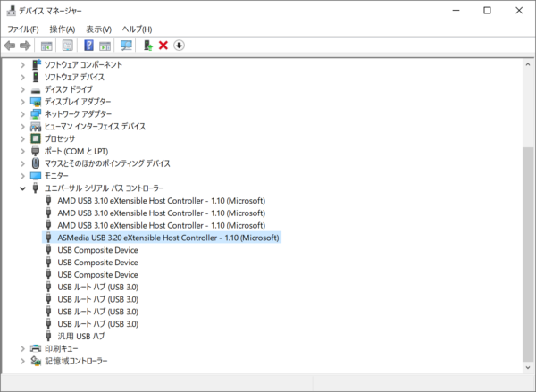The height and width of the screenshot is (392, 536).
Task: Select the first USB Composite Device
Action: 97,250
